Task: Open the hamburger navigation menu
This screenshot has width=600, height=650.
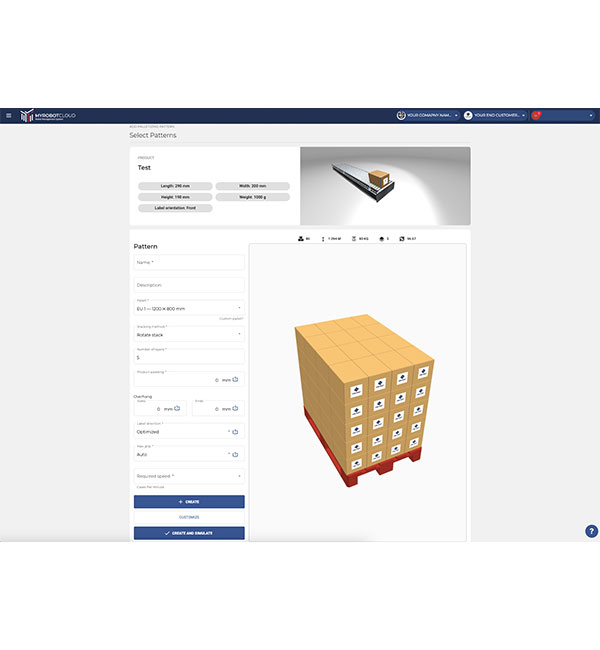Action: tap(9, 116)
